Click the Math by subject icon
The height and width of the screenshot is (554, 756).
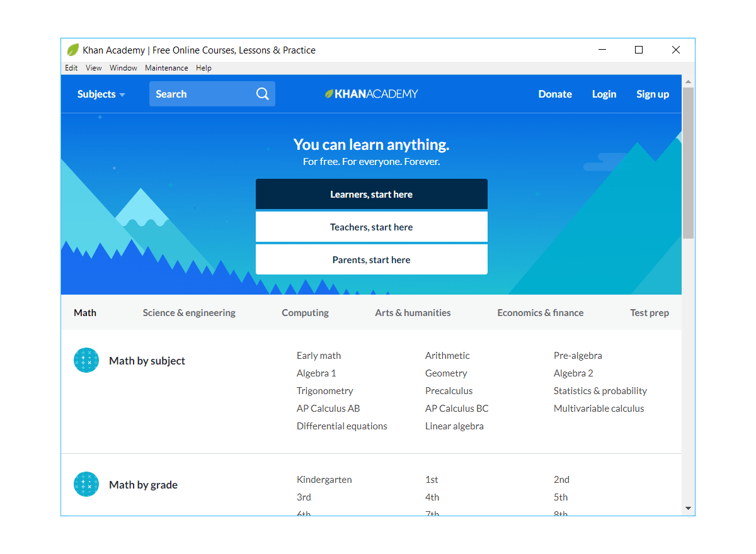pos(86,360)
